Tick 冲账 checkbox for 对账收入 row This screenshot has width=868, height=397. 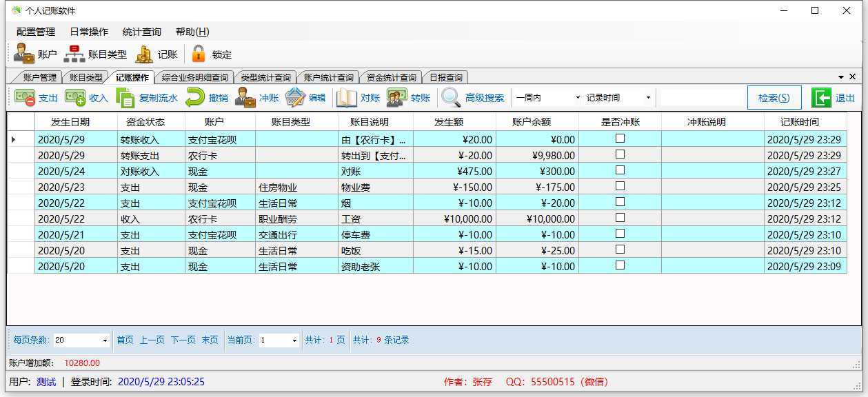click(620, 170)
